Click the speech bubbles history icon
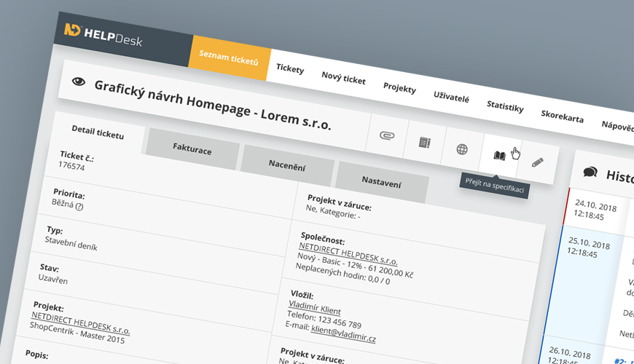Image resolution: width=634 pixels, height=364 pixels. coord(590,173)
